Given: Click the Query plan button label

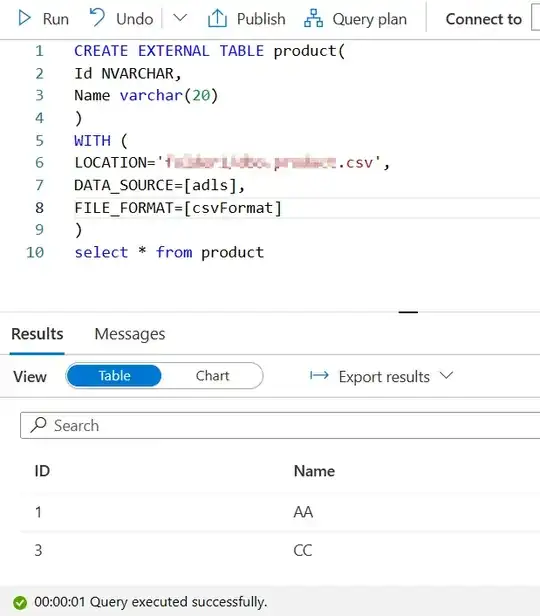Looking at the screenshot, I should (x=370, y=19).
